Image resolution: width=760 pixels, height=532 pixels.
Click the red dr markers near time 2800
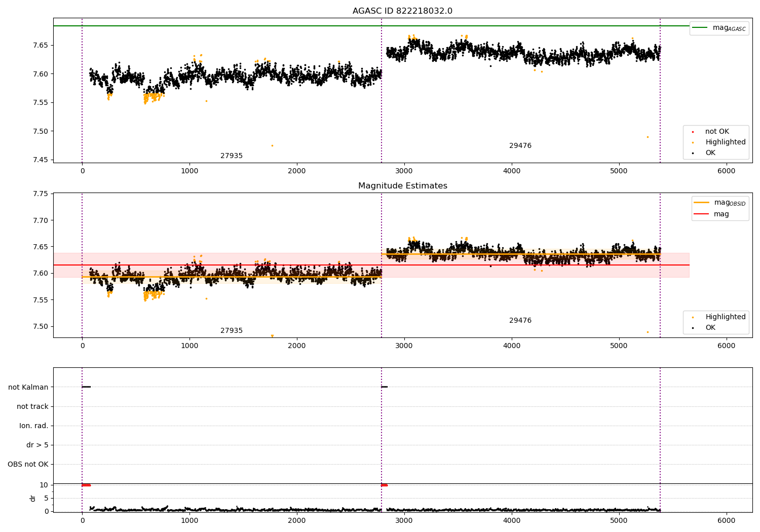click(x=384, y=485)
